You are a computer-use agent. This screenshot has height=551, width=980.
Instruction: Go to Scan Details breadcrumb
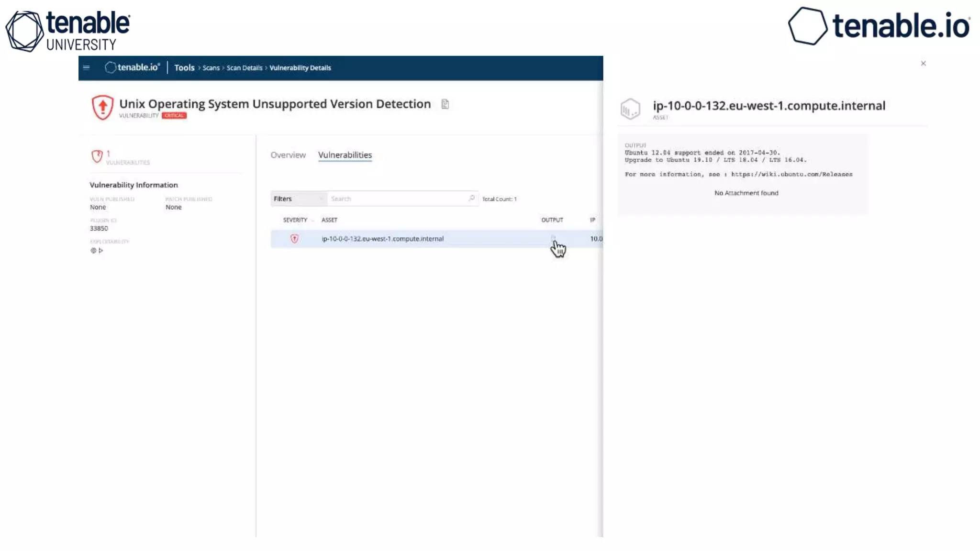[x=244, y=68]
